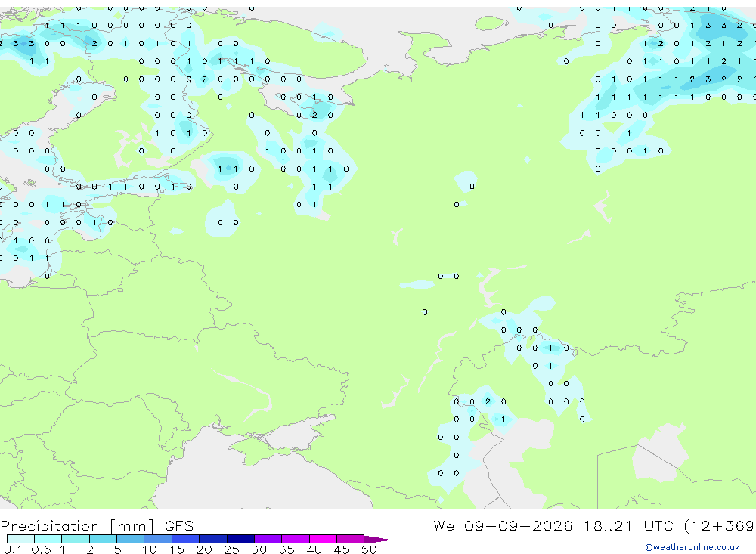Click the legend label "50"
This screenshot has height=554, width=756.
(369, 549)
